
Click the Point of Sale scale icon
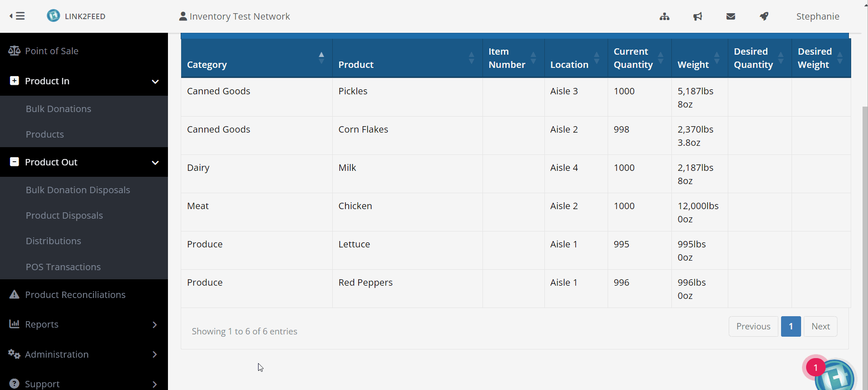tap(14, 51)
